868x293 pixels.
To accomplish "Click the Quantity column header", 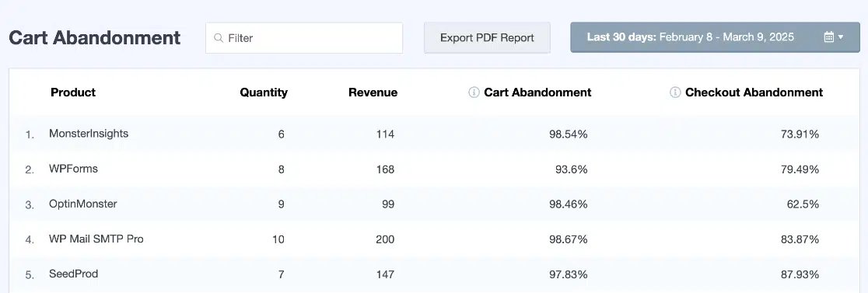I will pos(264,92).
